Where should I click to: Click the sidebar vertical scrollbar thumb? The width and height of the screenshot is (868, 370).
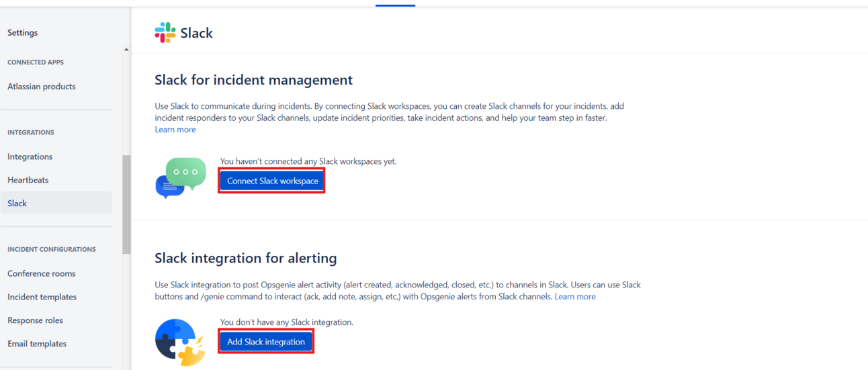126,205
